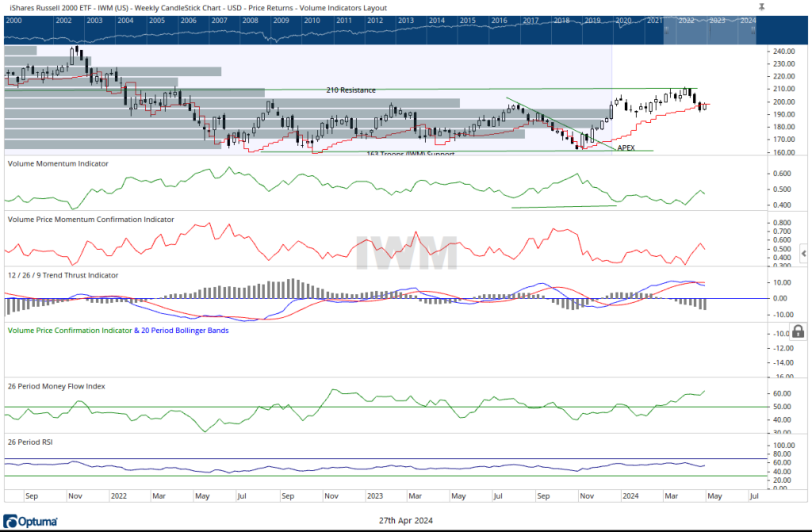Expand the side panel with left chevron
This screenshot has height=532, width=812.
pyautogui.click(x=803, y=253)
